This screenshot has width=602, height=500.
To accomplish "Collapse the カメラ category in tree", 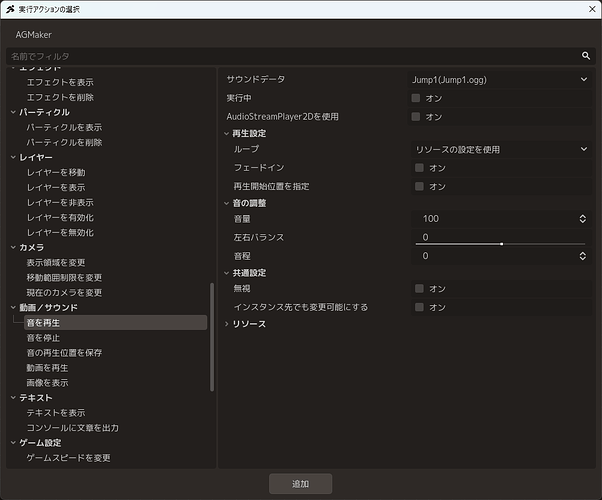I will [13, 248].
